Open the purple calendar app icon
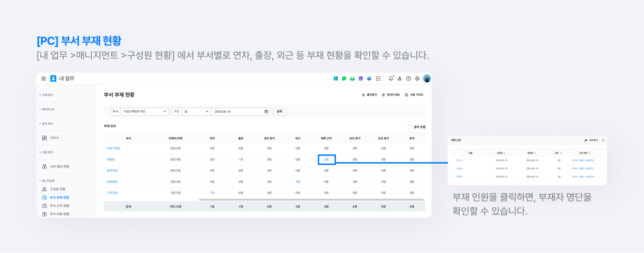 coord(360,79)
